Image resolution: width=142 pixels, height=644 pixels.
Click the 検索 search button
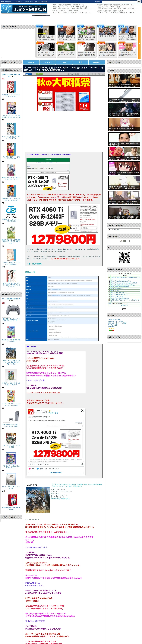(x=139, y=2)
